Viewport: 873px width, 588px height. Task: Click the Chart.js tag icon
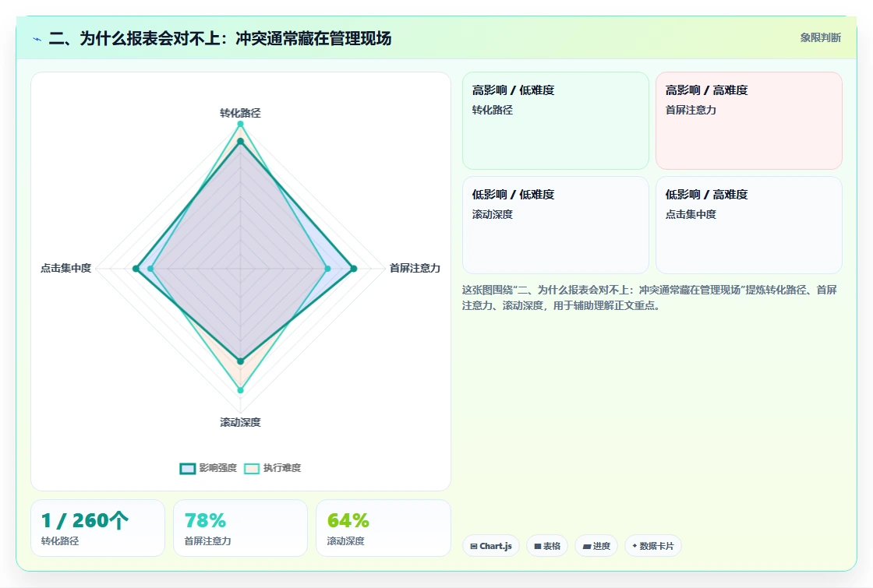click(474, 546)
